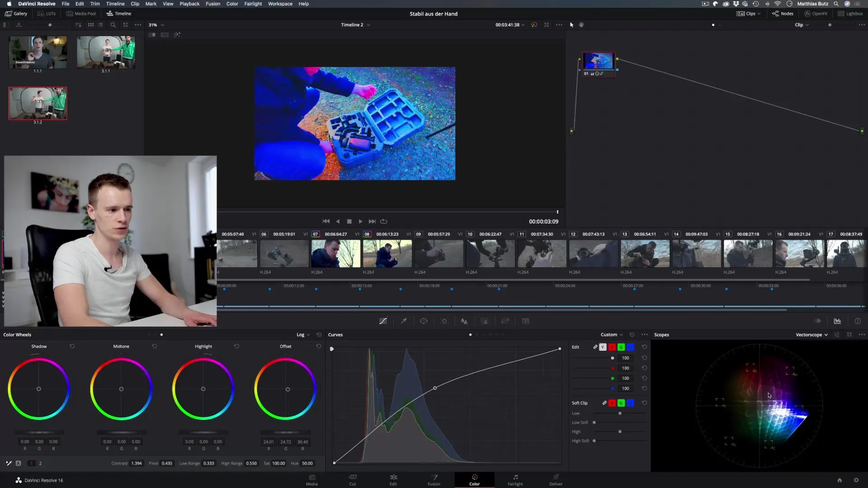Open the Key palette
Screen dimensions: 868x488
point(485,321)
